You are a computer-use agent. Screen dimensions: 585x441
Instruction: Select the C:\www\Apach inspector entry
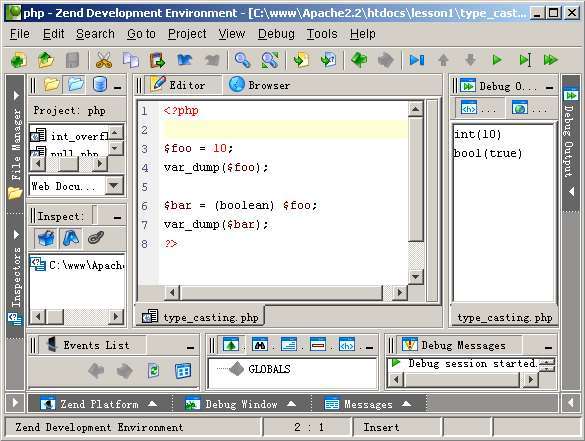coord(77,265)
